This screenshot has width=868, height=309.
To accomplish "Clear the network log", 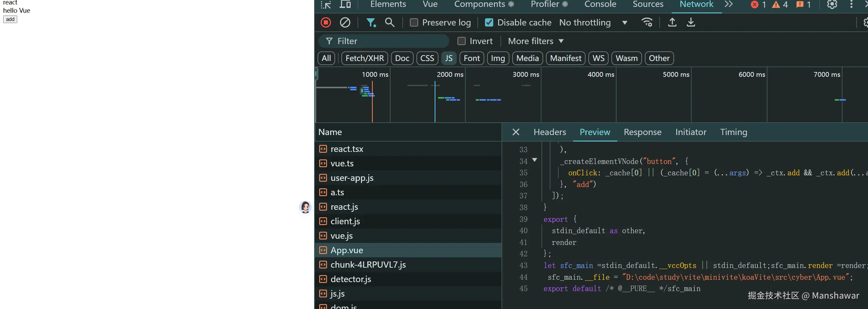I will [x=345, y=22].
